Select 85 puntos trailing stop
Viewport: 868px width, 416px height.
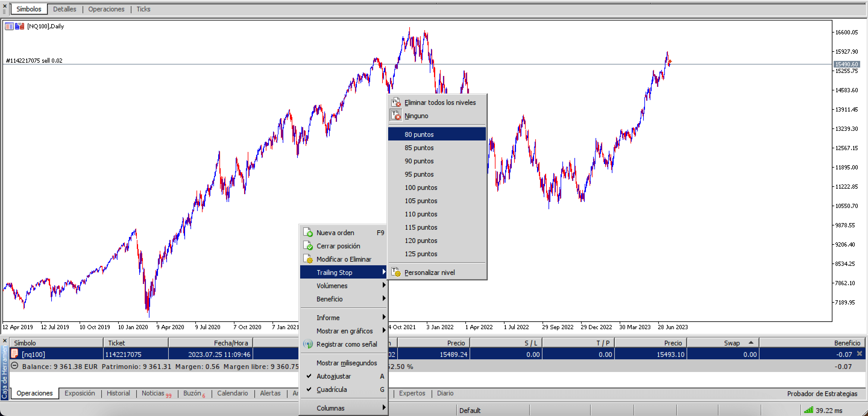coord(437,148)
